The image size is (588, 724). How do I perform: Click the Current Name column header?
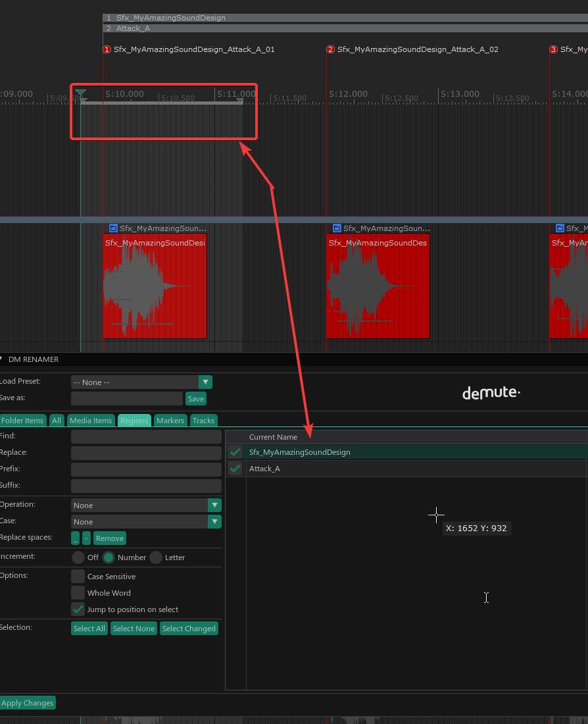click(273, 437)
